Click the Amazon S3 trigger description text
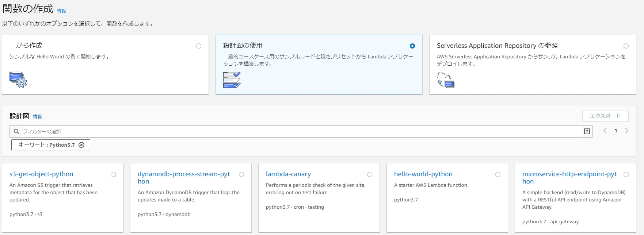The width and height of the screenshot is (644, 235). [53, 192]
